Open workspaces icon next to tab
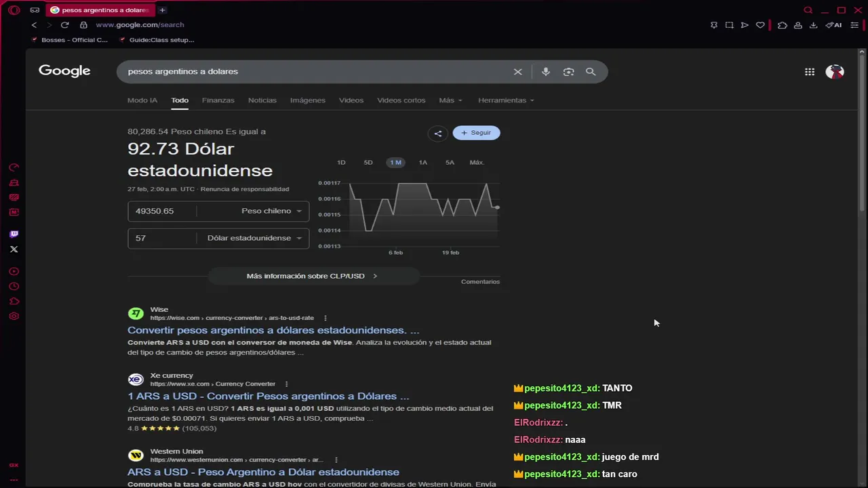This screenshot has height=488, width=868. (35, 10)
